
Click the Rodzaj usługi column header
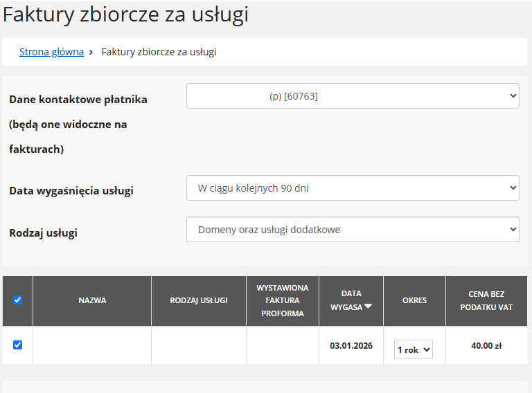199,300
